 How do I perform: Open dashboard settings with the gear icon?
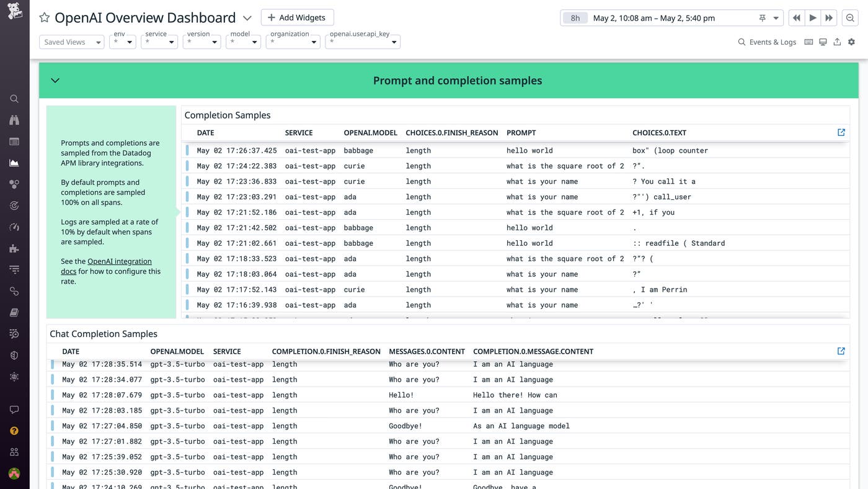[x=851, y=42]
